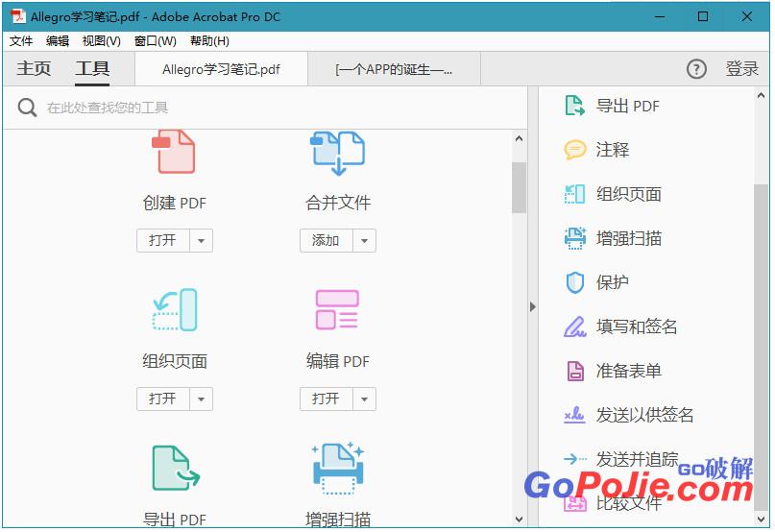Select the Send for Signature (发送以供签名) icon

tap(575, 415)
